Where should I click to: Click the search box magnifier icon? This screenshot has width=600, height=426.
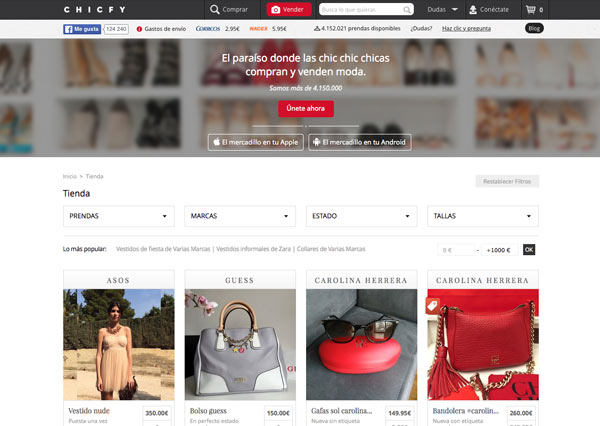(407, 10)
